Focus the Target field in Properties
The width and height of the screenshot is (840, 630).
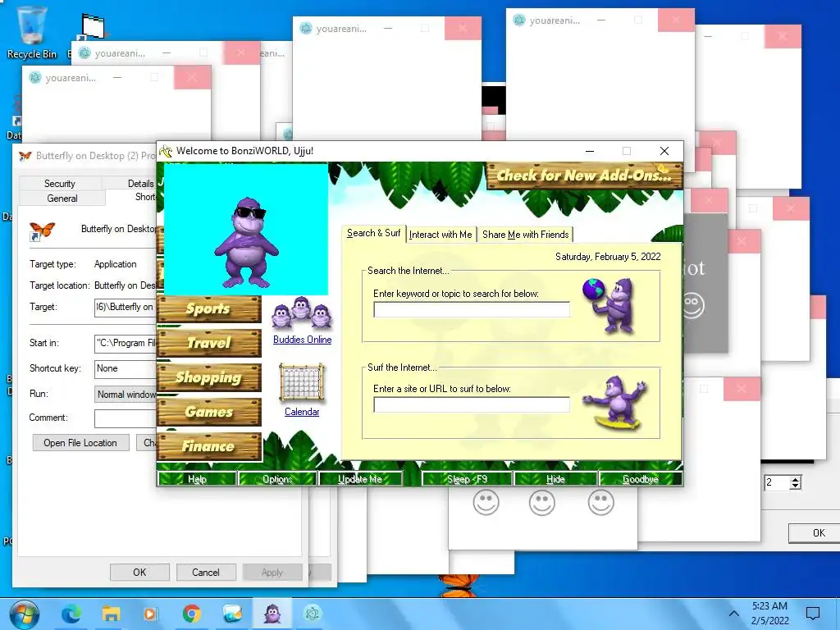click(x=126, y=307)
